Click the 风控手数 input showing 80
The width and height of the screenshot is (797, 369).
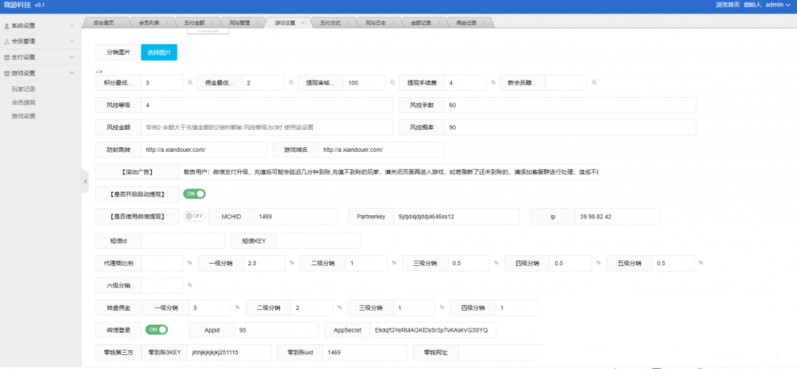[x=570, y=105]
